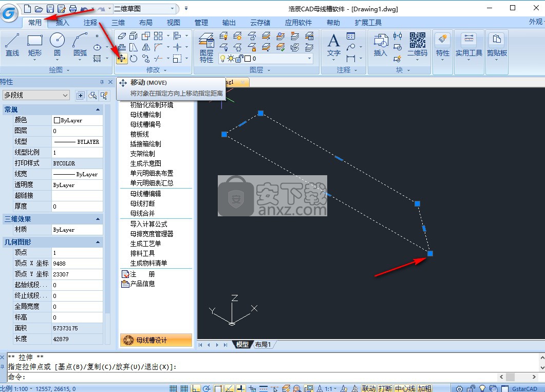Screen dimensions: 545x392
Task: Open the 布局1 layout tab
Action: coord(263,344)
